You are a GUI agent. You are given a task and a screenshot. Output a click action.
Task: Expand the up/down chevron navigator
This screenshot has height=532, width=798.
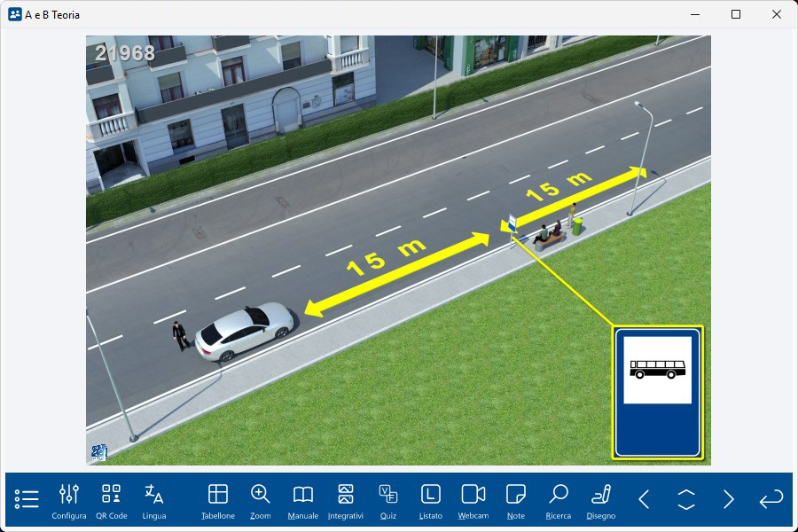686,499
